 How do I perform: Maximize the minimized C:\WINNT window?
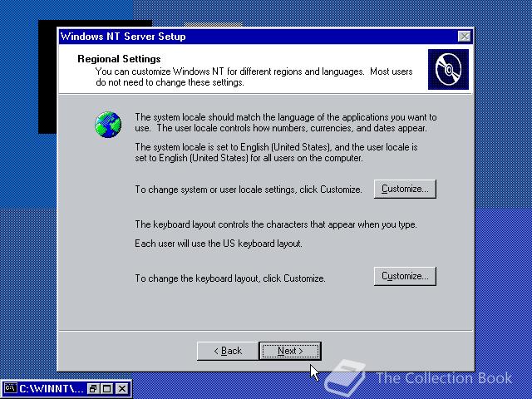tap(107, 388)
